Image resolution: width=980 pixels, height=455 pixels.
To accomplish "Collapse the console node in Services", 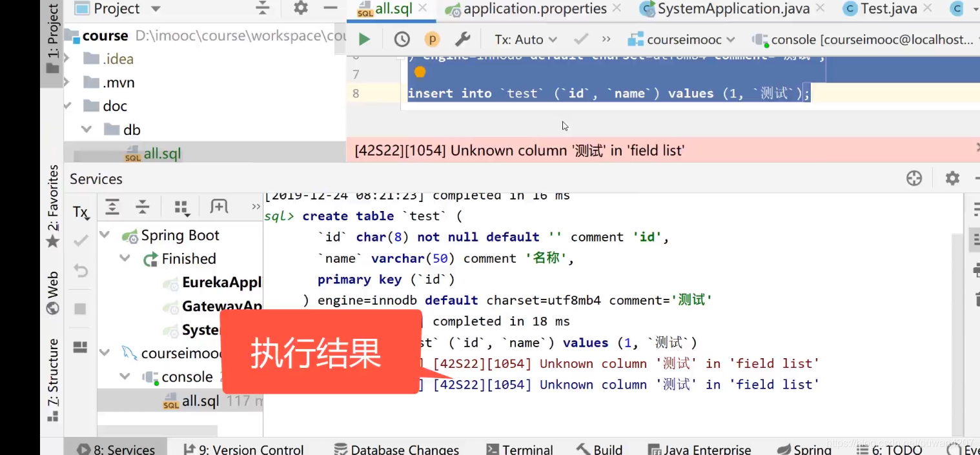I will pos(125,377).
